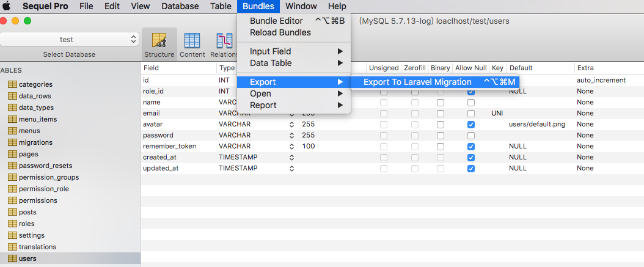Expand the Data Table submenu
Viewport: 644px width, 267px height.
pos(294,63)
